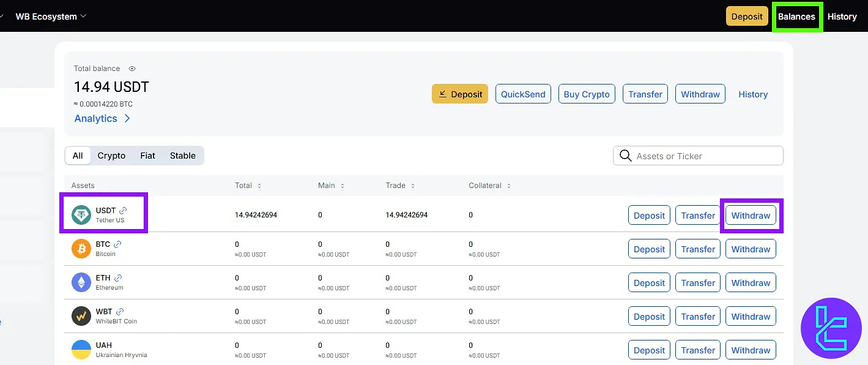Screen dimensions: 868x365
Task: Withdraw USDT from its row
Action: (751, 216)
